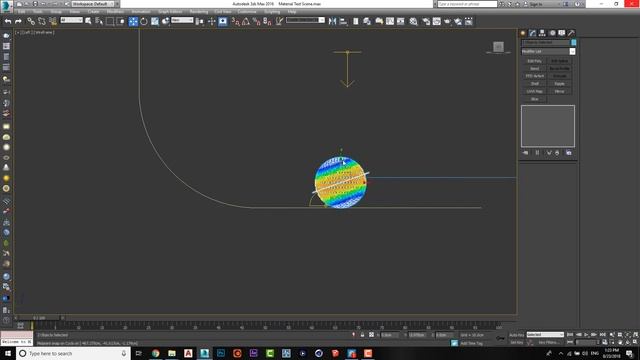Apply the Mirror modifier button
Screen dimensions: 640x360
[559, 91]
